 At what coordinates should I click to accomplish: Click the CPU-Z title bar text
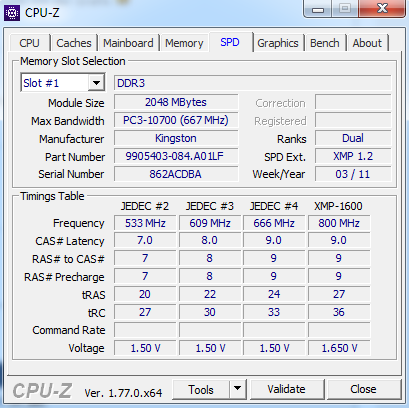click(42, 13)
